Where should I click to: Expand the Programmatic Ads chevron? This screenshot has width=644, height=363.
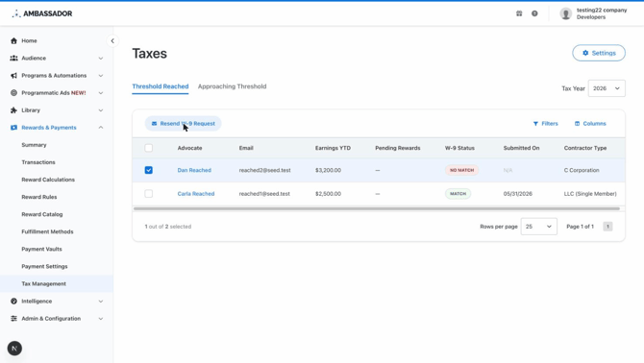point(101,93)
